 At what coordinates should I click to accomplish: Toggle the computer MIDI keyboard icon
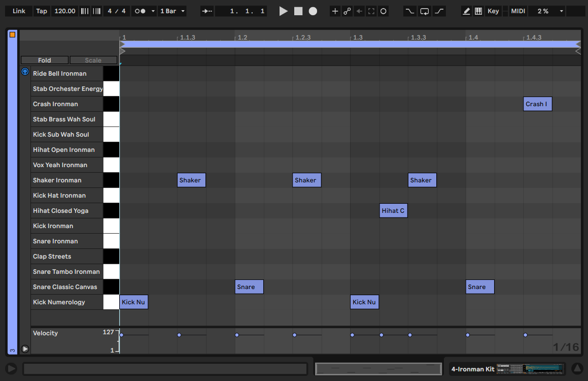coord(478,11)
